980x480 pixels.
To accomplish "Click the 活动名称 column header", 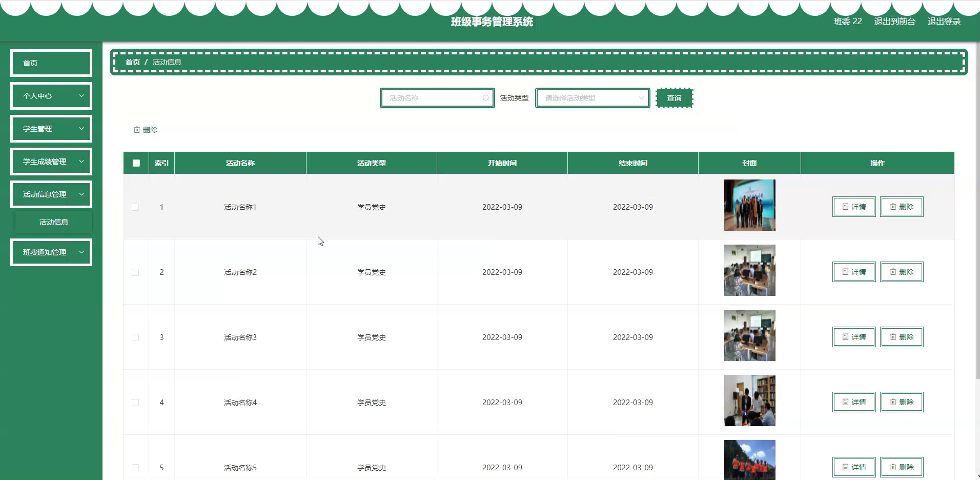I will (240, 163).
